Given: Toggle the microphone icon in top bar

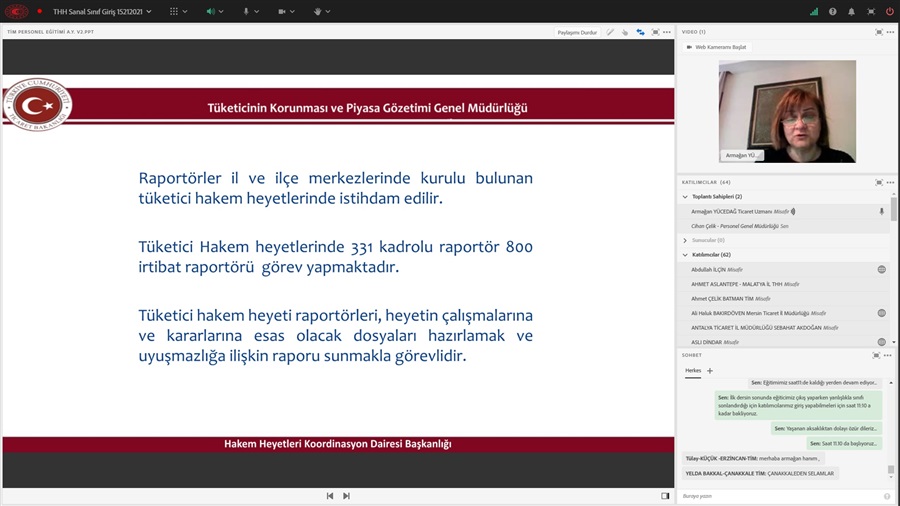Looking at the screenshot, I should coord(246,11).
